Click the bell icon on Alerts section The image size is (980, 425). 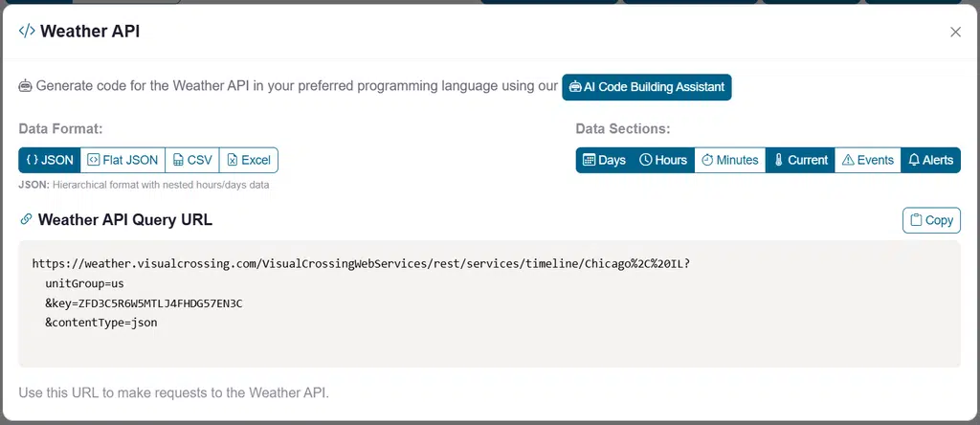click(914, 160)
